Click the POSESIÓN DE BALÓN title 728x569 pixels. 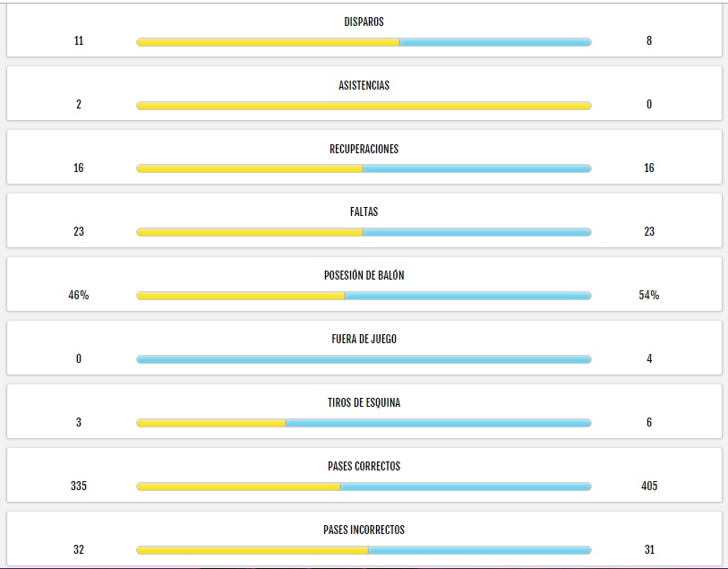click(x=364, y=275)
